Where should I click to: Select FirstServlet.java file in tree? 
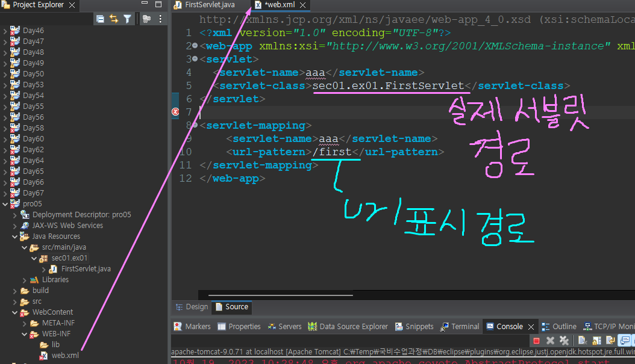(86, 269)
